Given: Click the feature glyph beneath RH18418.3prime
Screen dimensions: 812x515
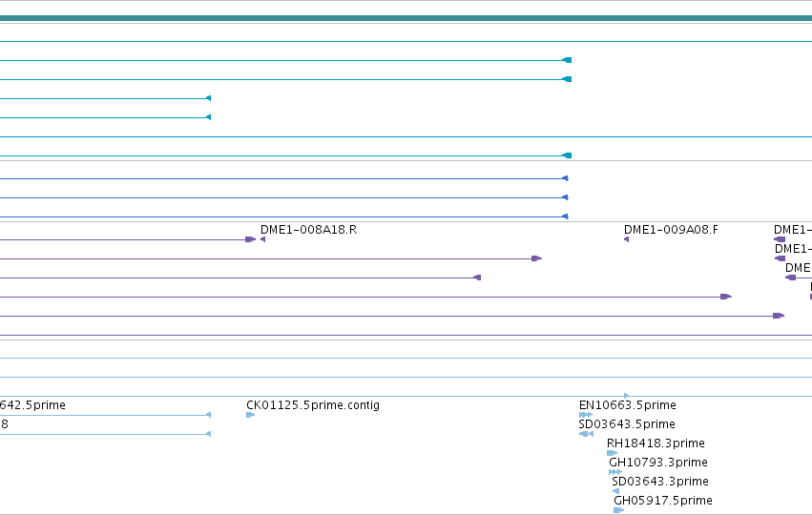Looking at the screenshot, I should coord(613,453).
